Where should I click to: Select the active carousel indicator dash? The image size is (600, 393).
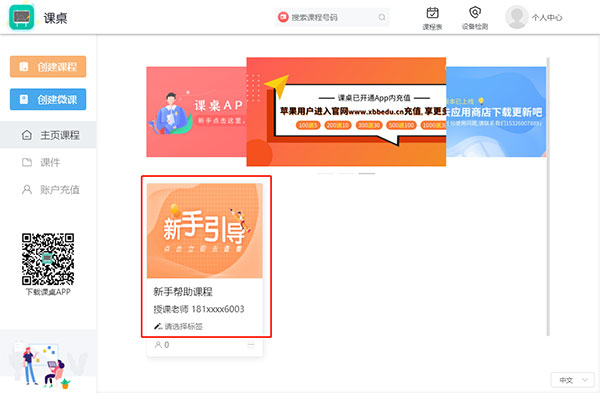tap(367, 173)
